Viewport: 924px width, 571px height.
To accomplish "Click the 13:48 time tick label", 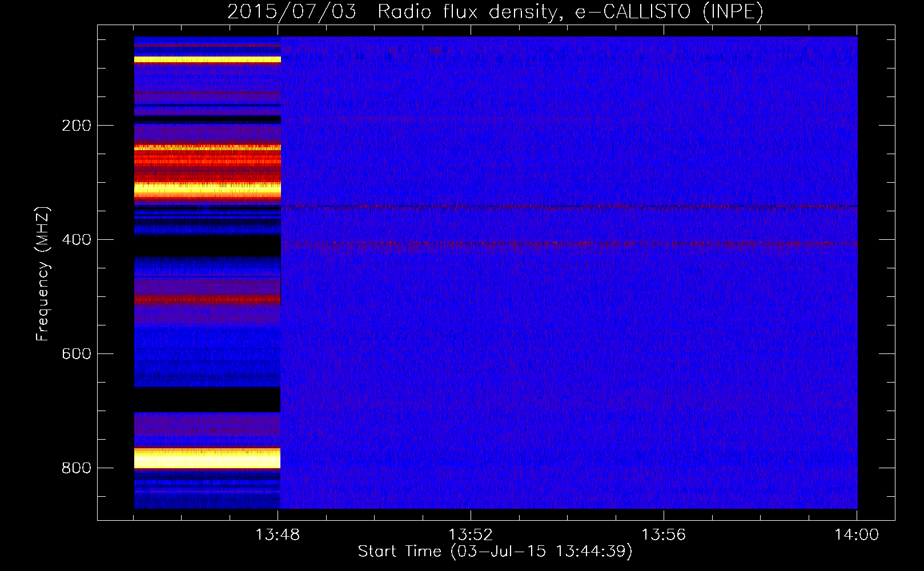I will 278,535.
